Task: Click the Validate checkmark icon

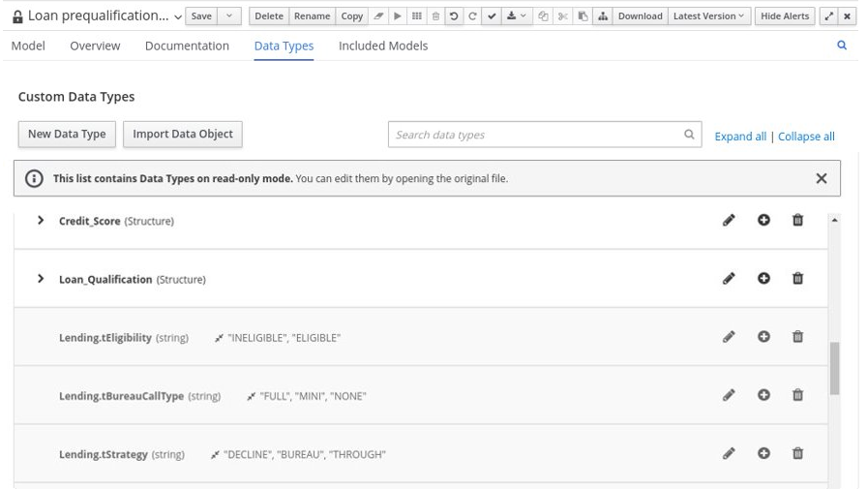Action: coord(492,16)
